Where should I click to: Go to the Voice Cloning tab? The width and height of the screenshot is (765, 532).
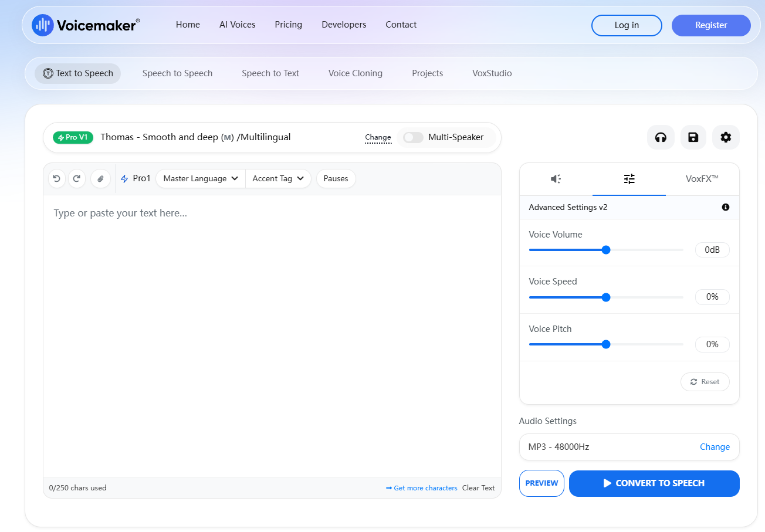pyautogui.click(x=356, y=73)
